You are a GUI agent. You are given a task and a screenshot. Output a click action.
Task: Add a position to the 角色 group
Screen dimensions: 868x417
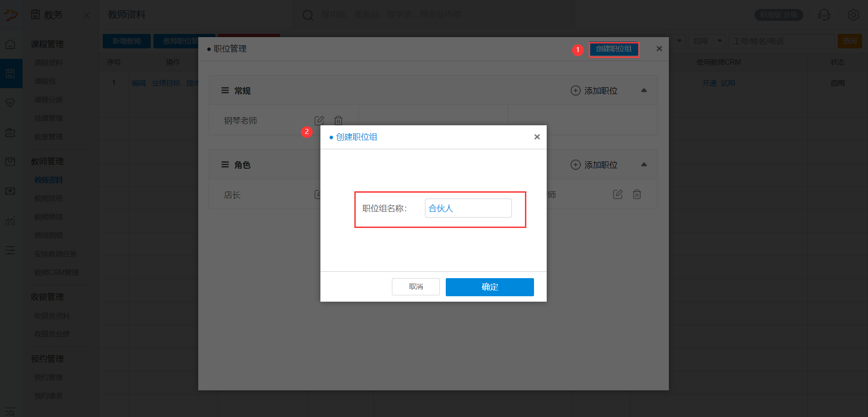(594, 165)
